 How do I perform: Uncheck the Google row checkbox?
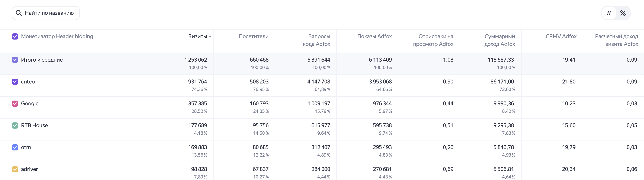click(x=15, y=103)
